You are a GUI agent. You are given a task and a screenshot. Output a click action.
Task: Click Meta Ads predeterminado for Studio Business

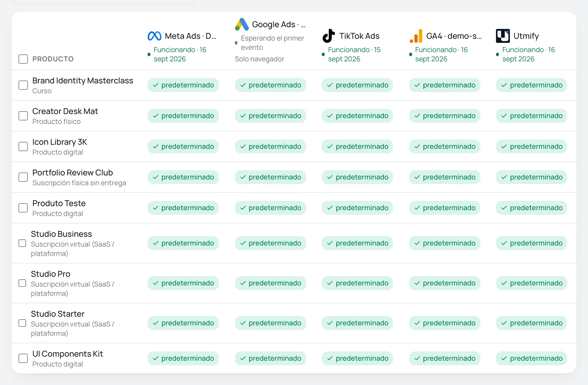183,243
